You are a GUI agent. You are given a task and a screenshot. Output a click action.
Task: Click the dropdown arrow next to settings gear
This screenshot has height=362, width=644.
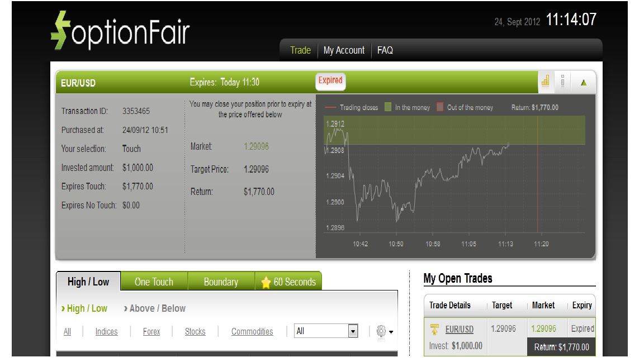click(391, 331)
